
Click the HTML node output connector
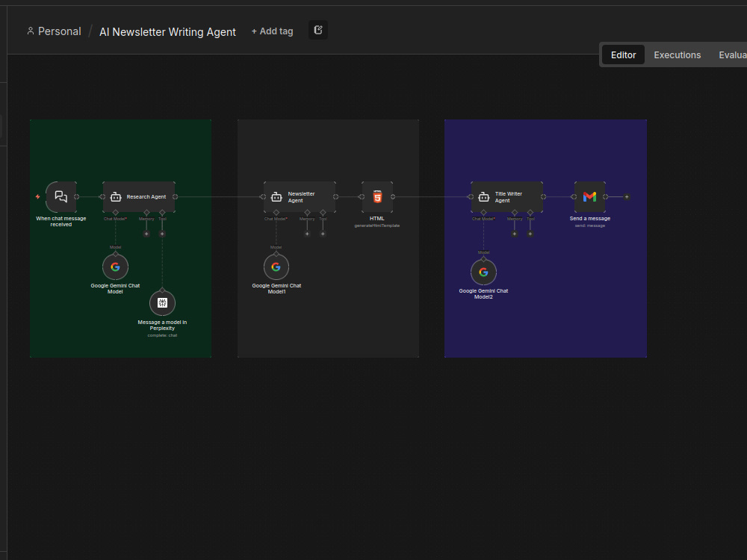tap(393, 196)
